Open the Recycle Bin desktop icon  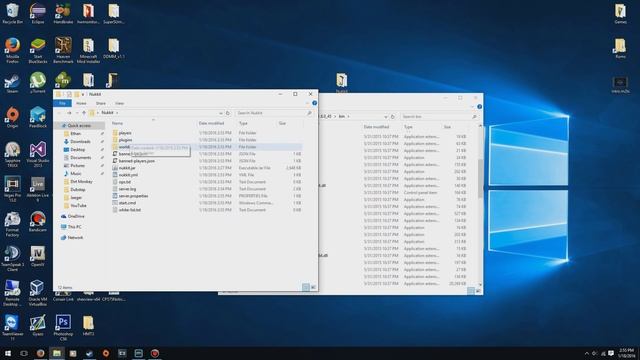[12, 13]
